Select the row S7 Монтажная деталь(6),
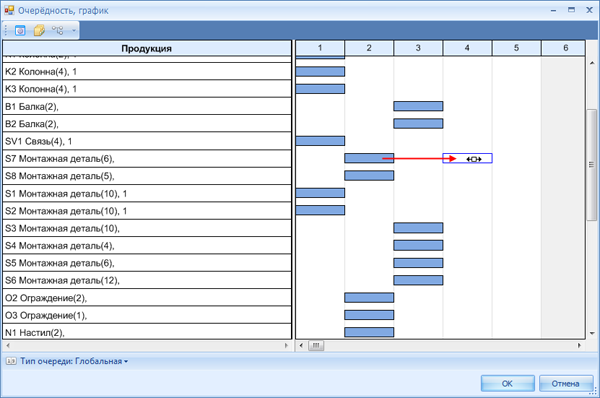600x398 pixels. click(147, 158)
